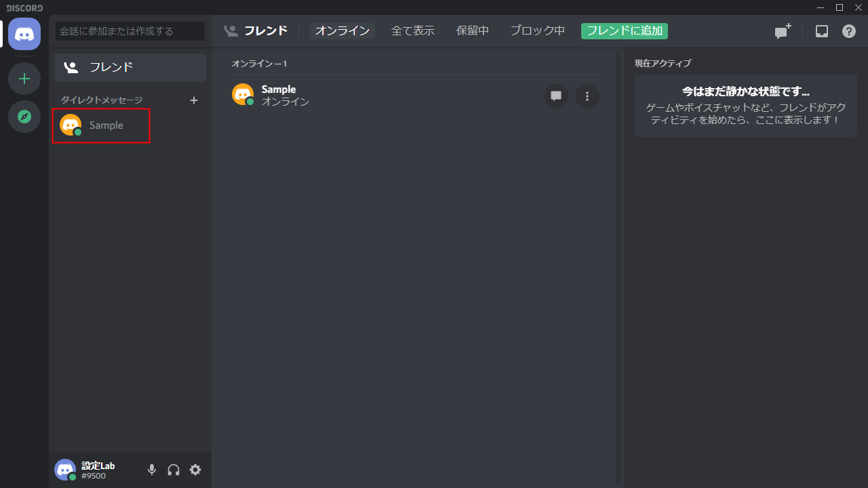Select Sample in online friends list
This screenshot has width=868, height=488.
point(416,96)
